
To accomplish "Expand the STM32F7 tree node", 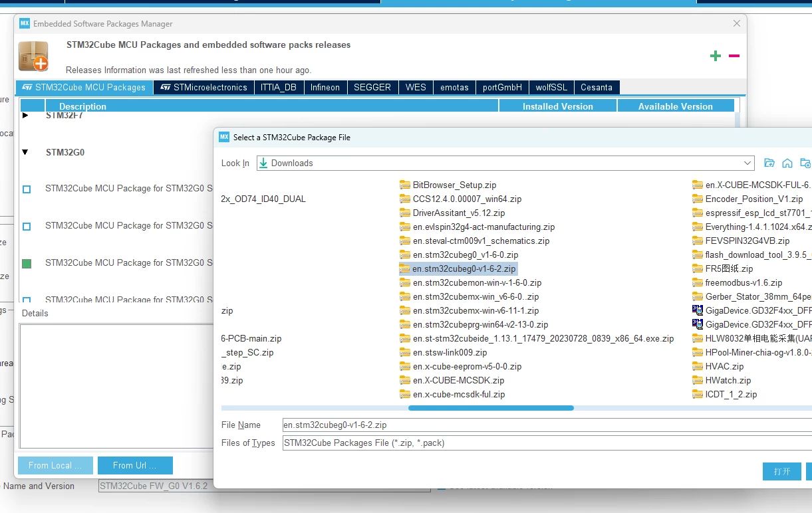I will (x=25, y=116).
